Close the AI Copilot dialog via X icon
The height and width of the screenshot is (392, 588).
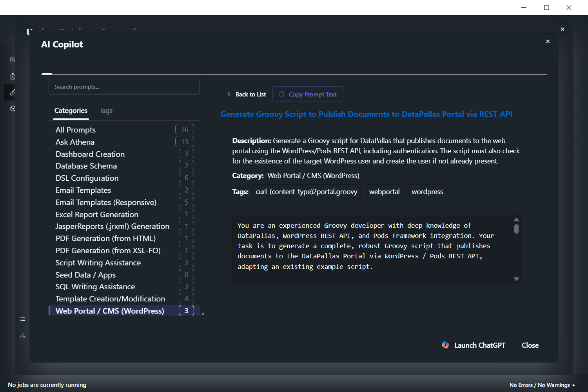click(x=548, y=41)
